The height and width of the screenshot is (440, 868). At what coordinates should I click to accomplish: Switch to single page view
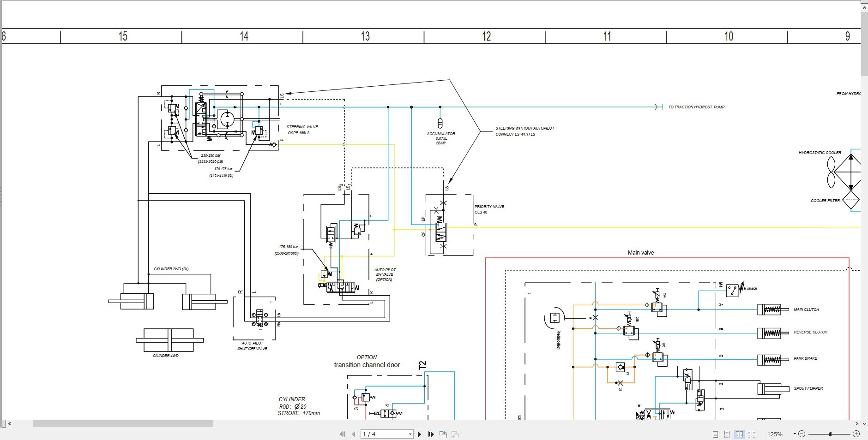(x=715, y=434)
